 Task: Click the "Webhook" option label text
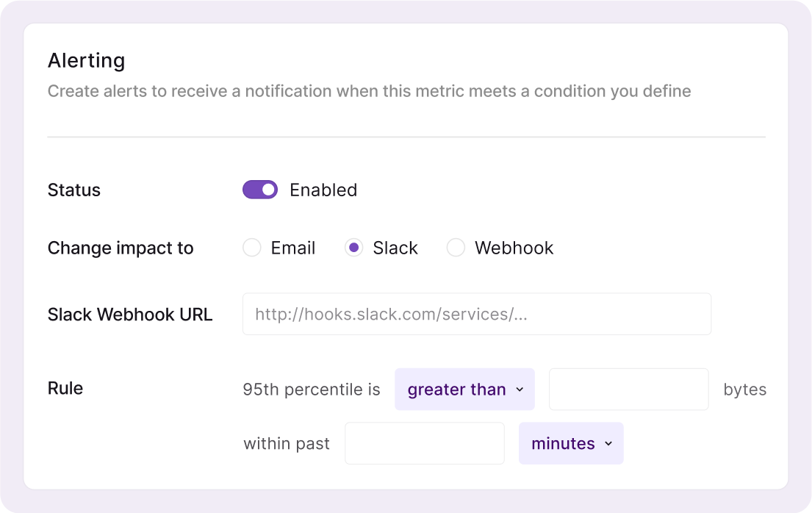(514, 248)
